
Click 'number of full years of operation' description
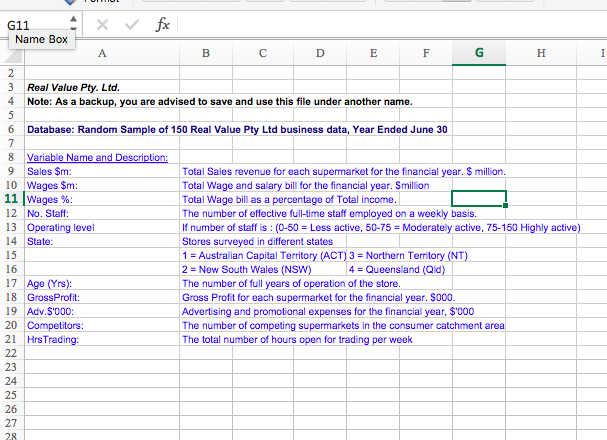[291, 283]
